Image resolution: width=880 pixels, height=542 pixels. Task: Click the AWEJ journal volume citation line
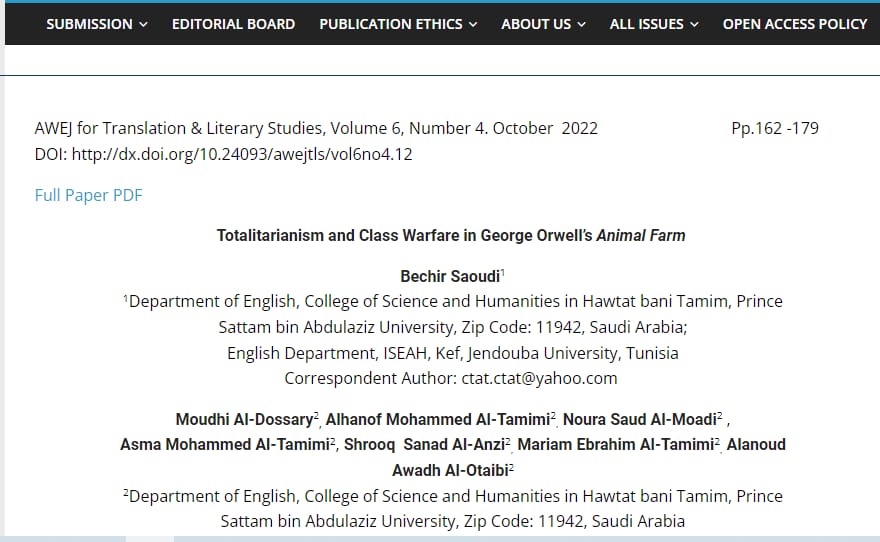pyautogui.click(x=316, y=128)
